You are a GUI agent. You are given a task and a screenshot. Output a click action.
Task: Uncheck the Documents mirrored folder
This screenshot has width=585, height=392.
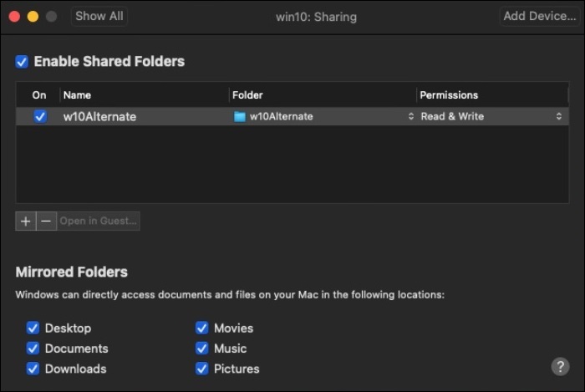(33, 349)
